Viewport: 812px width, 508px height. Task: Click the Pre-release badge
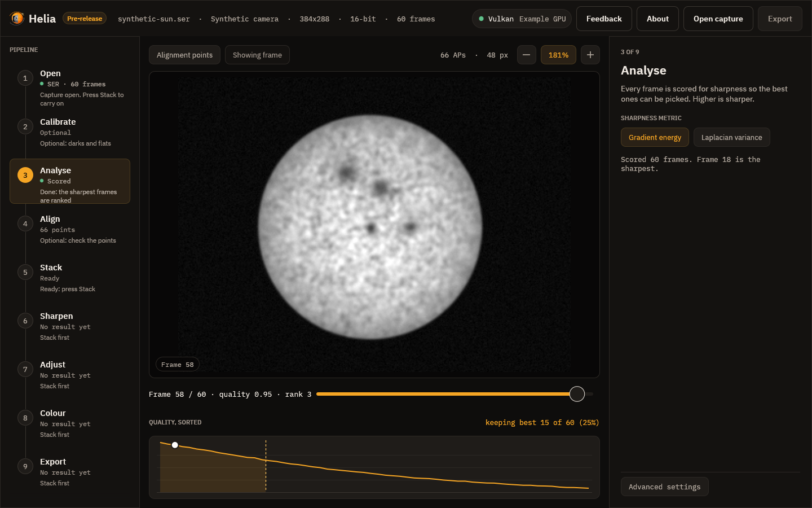[x=85, y=19]
